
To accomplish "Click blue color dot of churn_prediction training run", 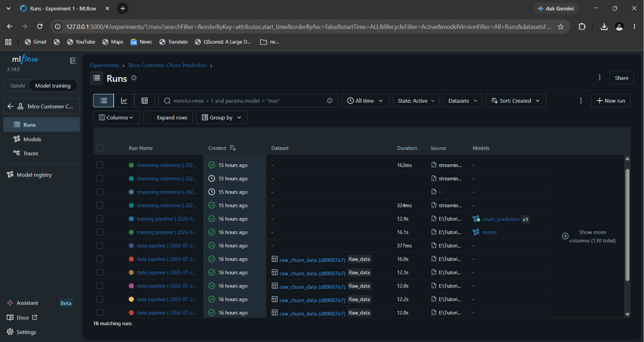I will coord(131,219).
